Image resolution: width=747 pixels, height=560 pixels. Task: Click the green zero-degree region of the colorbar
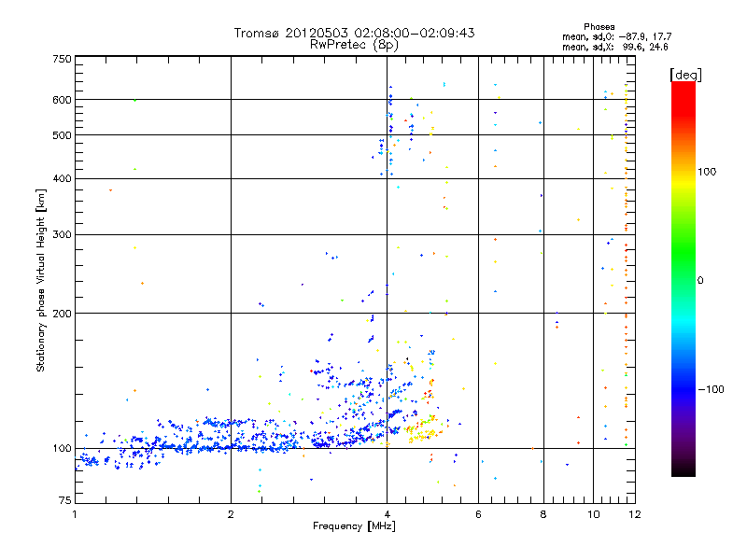[684, 280]
